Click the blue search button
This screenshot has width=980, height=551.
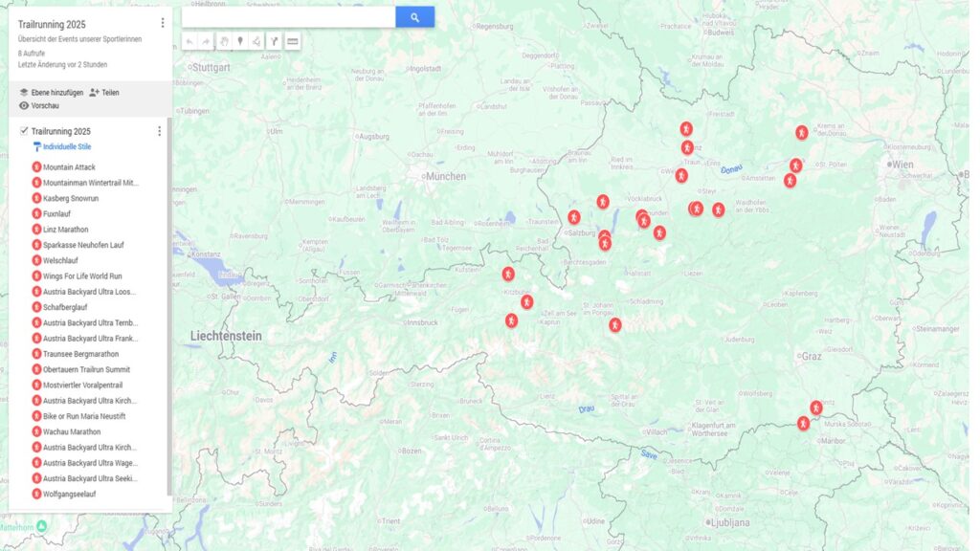[x=414, y=17]
